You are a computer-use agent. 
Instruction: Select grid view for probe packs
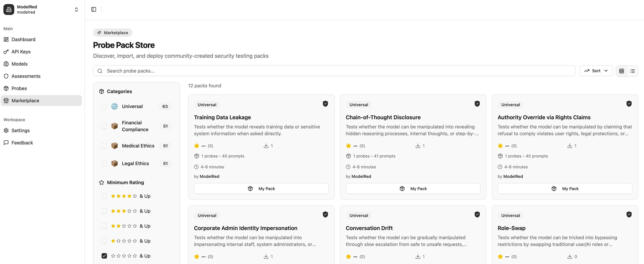click(622, 71)
